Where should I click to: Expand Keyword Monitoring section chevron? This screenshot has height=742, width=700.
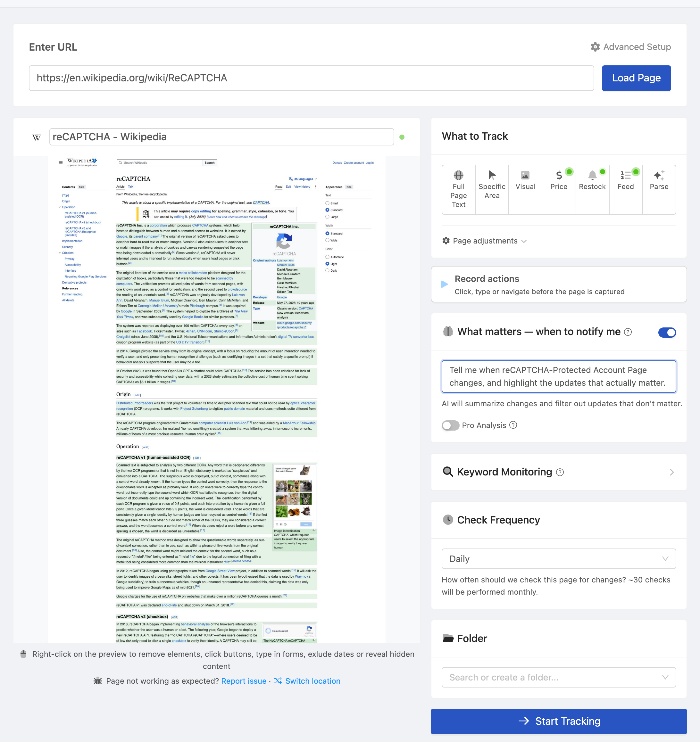point(671,472)
